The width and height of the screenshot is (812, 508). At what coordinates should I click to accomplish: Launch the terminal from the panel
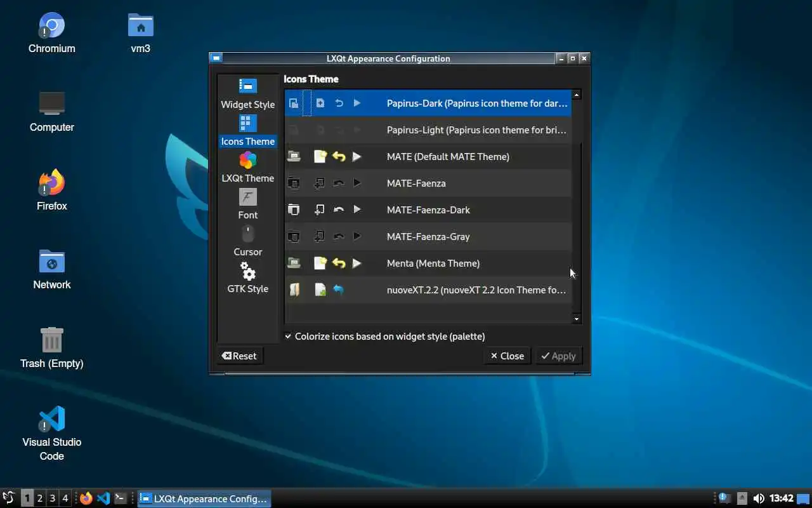pyautogui.click(x=121, y=498)
